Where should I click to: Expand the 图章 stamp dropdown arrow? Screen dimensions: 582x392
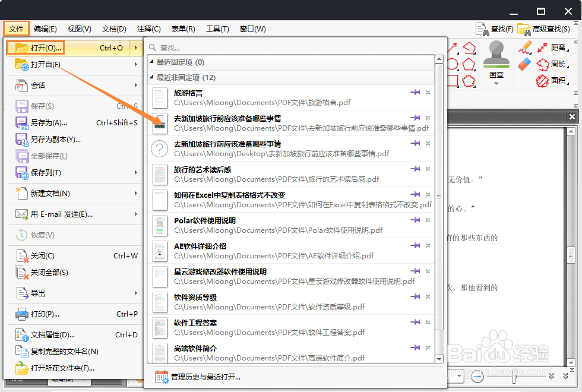point(496,84)
